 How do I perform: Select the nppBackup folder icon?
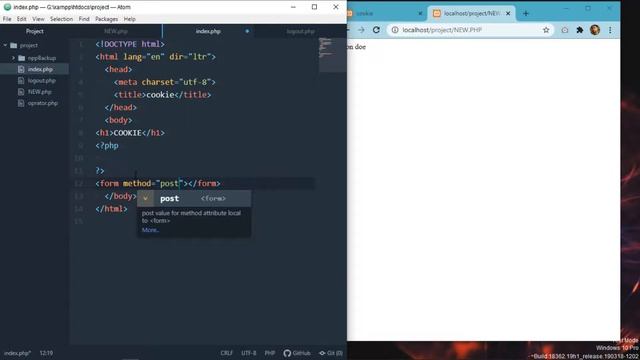(22, 58)
